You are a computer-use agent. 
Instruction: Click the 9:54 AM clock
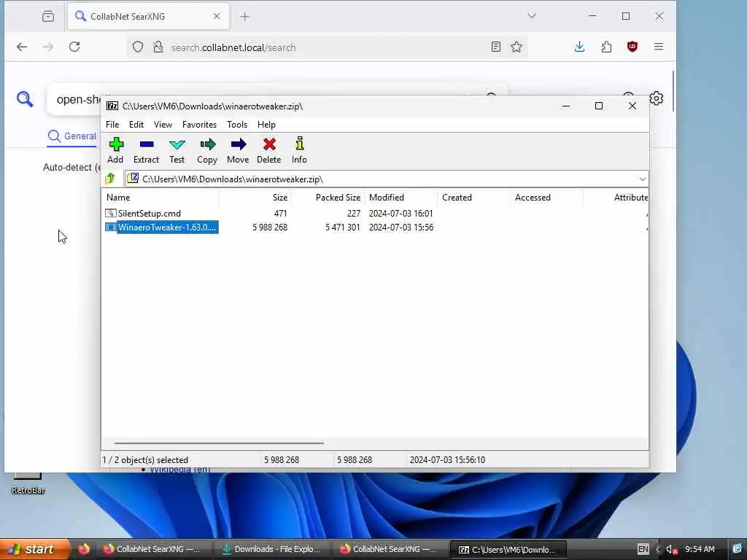point(700,550)
